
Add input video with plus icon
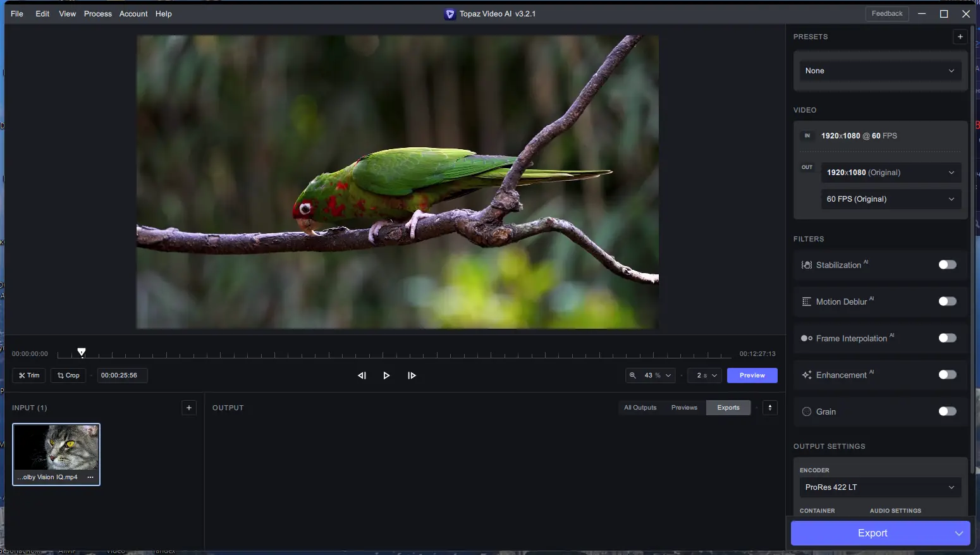188,408
